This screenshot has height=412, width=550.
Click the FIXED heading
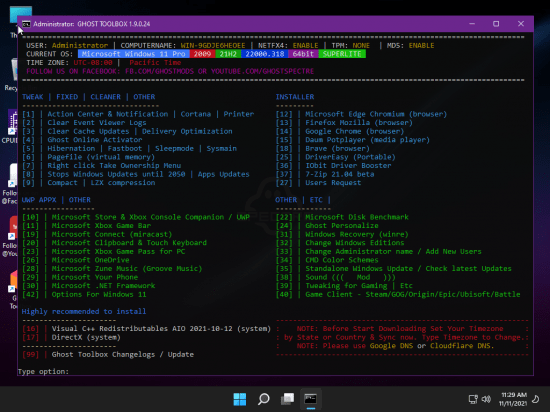[67, 97]
